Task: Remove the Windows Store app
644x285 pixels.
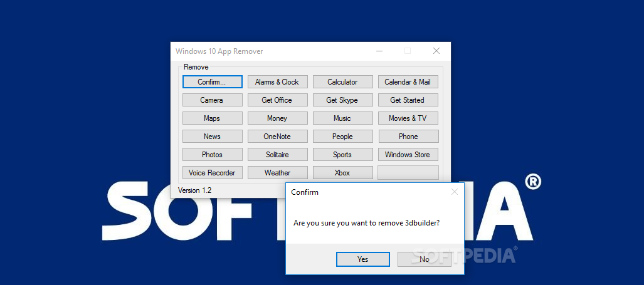Action: pyautogui.click(x=408, y=154)
